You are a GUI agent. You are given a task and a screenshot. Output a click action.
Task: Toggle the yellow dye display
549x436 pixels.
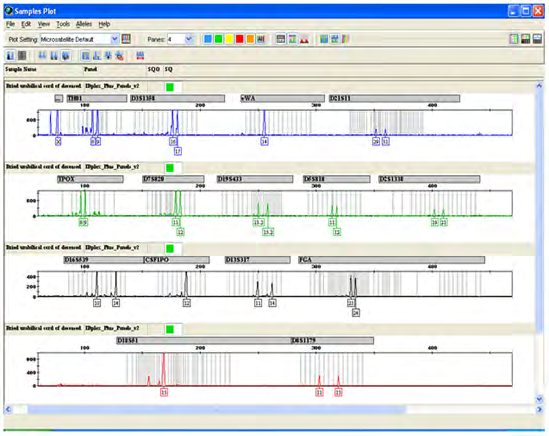229,39
